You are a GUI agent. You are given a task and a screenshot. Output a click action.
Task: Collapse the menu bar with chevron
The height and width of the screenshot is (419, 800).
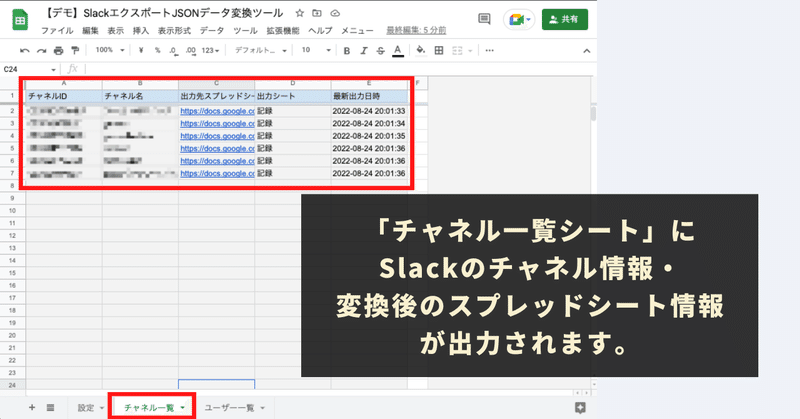[x=587, y=51]
